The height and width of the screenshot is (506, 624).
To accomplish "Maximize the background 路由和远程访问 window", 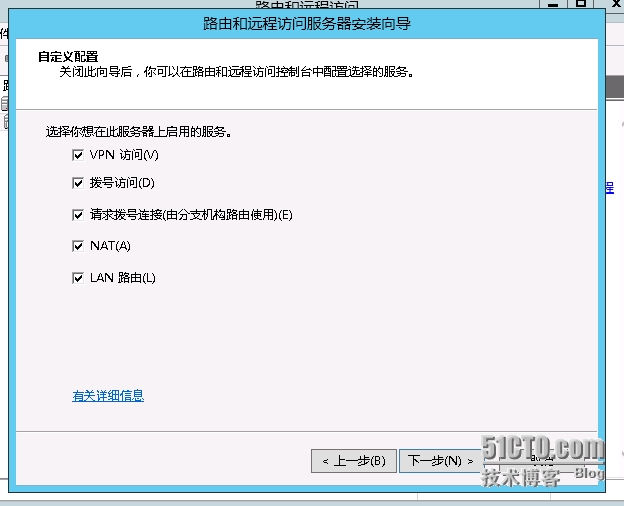I will (581, 4).
